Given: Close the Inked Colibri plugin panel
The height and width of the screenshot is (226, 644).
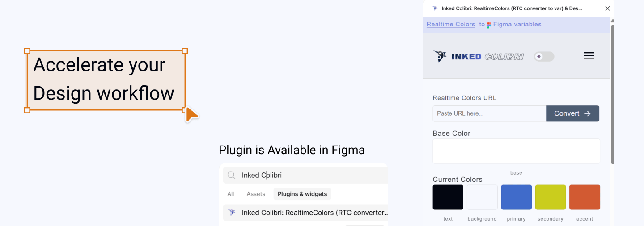Looking at the screenshot, I should coord(607,8).
